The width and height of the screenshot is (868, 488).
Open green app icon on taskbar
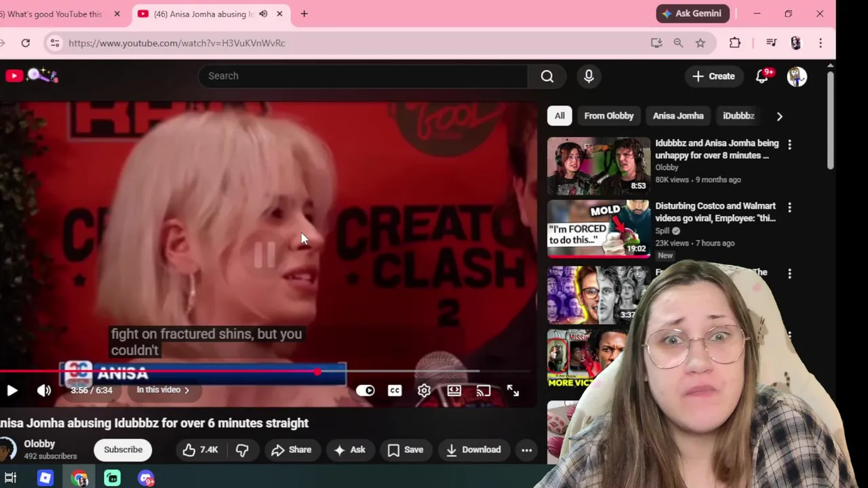tap(112, 478)
